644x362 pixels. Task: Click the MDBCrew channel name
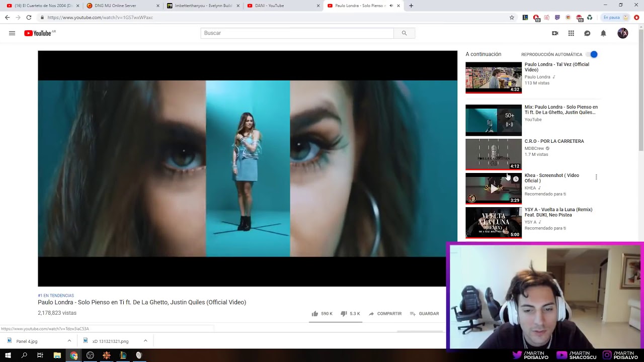click(x=534, y=148)
